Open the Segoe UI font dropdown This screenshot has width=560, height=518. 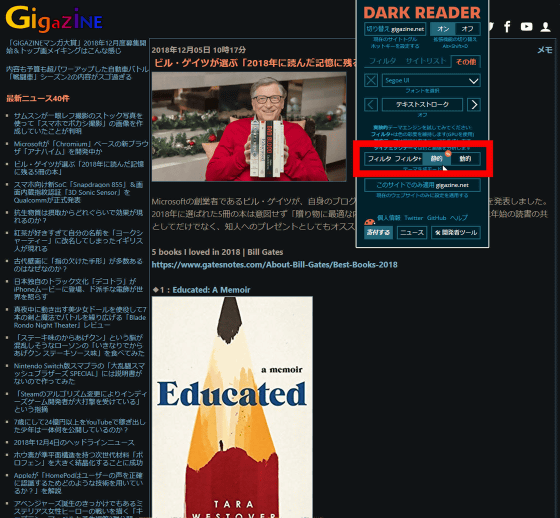point(431,80)
